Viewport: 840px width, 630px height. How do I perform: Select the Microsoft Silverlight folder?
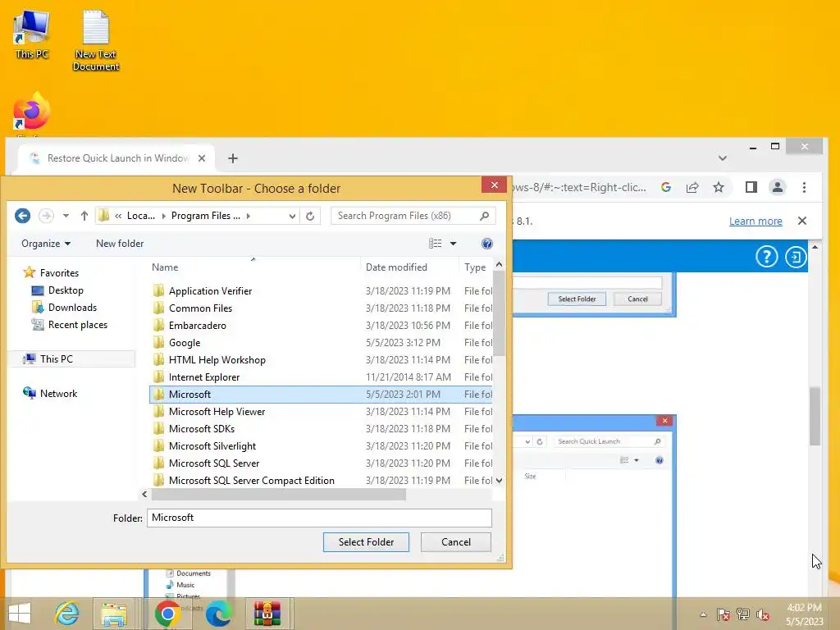(x=321, y=445)
